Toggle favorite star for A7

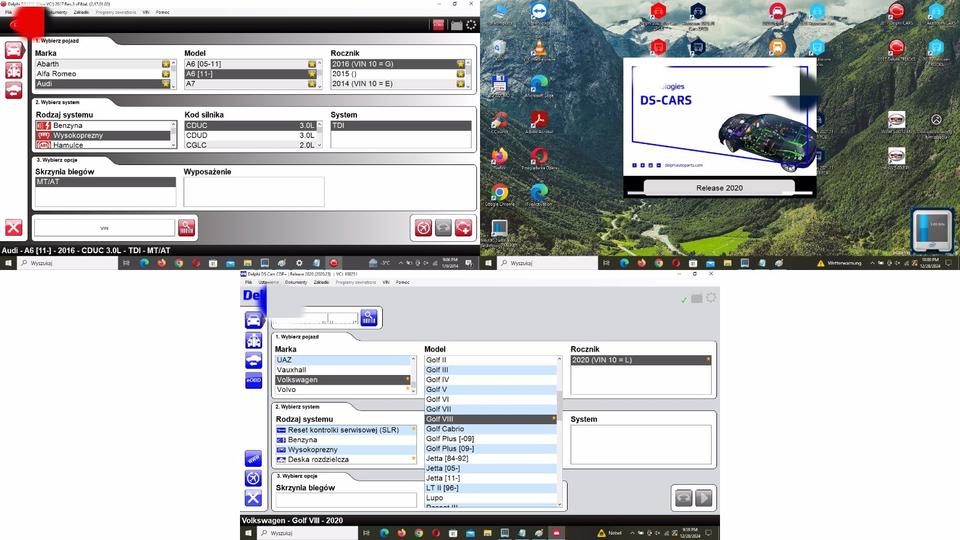[312, 83]
